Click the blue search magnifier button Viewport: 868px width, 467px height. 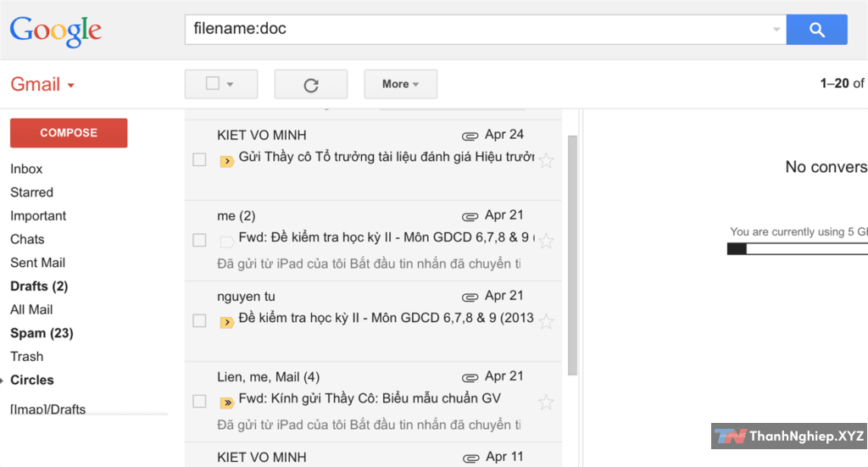pos(816,30)
